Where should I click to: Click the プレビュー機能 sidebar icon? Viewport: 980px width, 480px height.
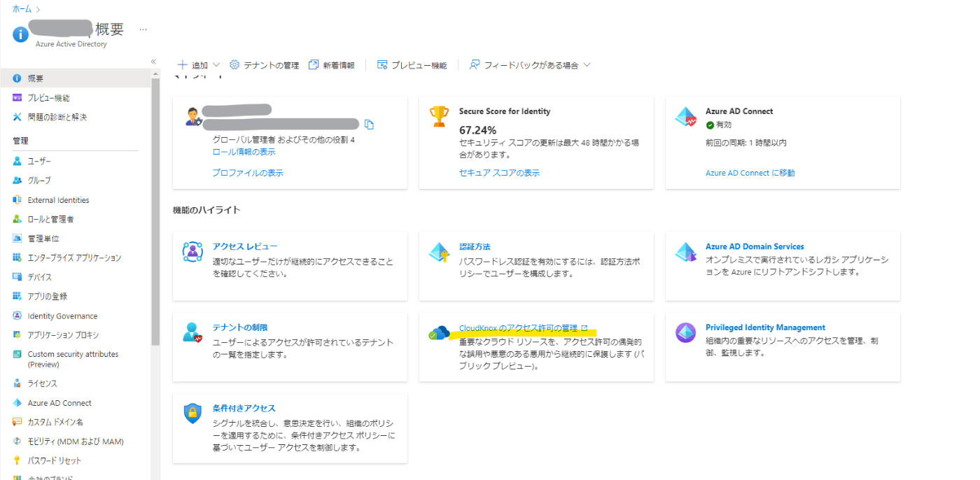pyautogui.click(x=17, y=98)
